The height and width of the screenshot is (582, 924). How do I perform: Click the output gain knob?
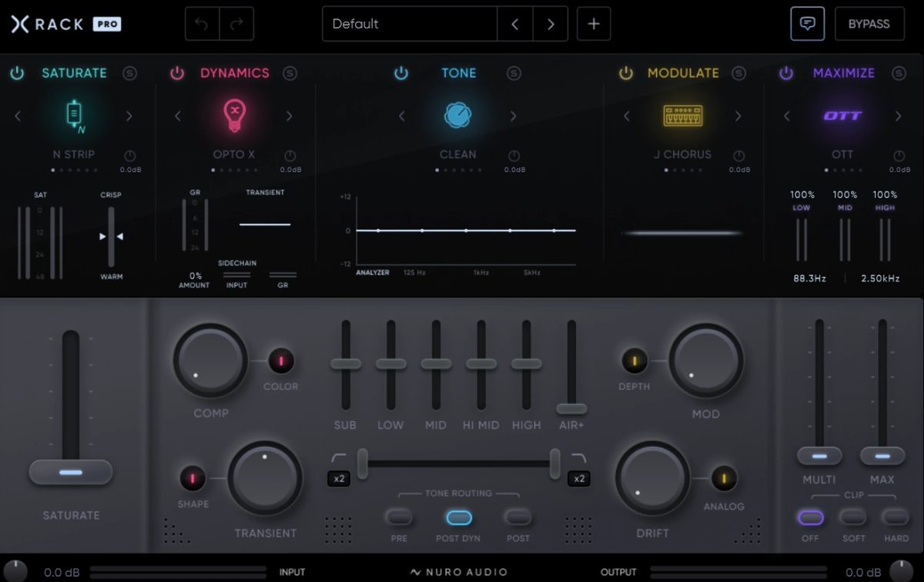click(x=902, y=571)
